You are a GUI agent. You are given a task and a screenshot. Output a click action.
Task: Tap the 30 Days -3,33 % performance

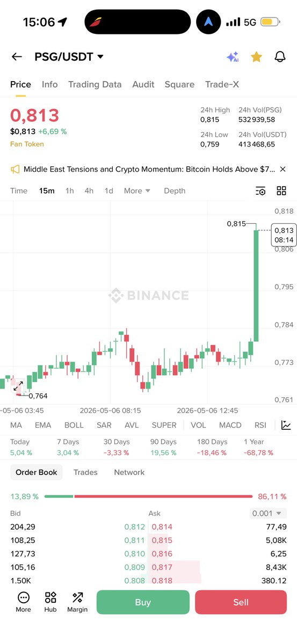117,447
